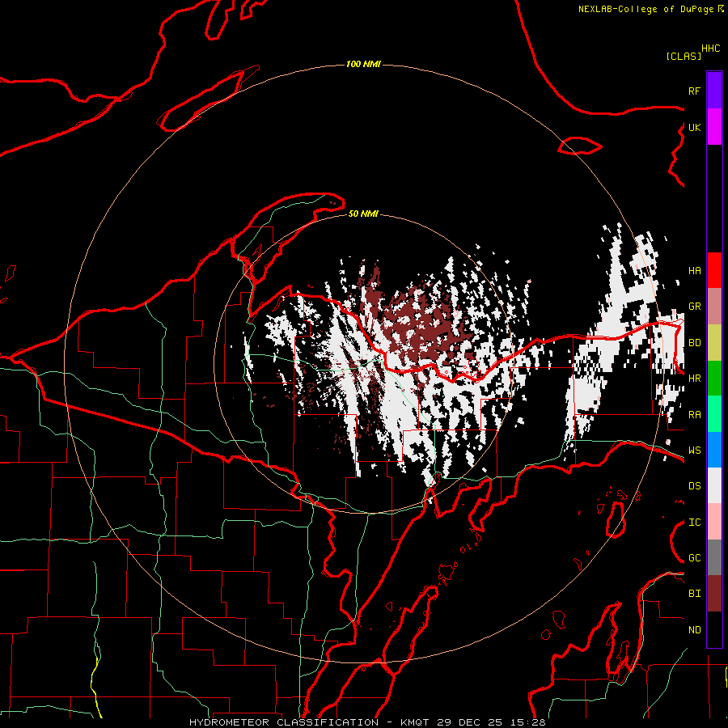Click the HR legend label
The height and width of the screenshot is (728, 728).
pyautogui.click(x=694, y=379)
